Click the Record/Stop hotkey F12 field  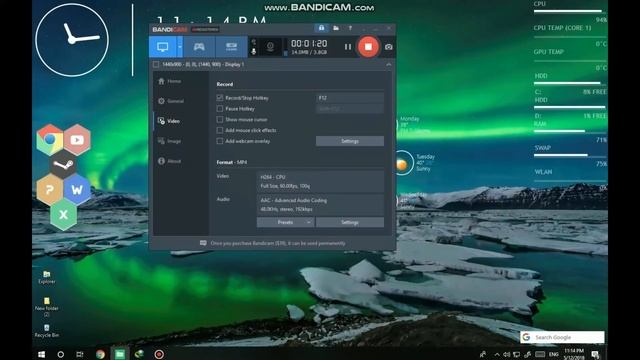pos(350,98)
